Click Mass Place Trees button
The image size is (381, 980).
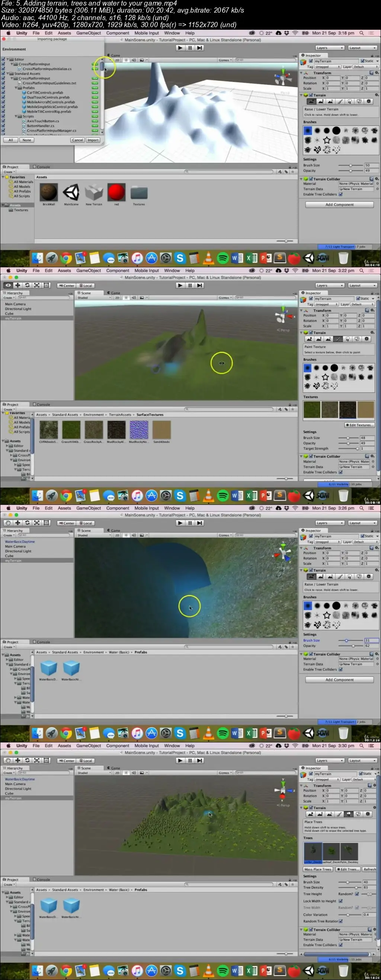pyautogui.click(x=318, y=869)
